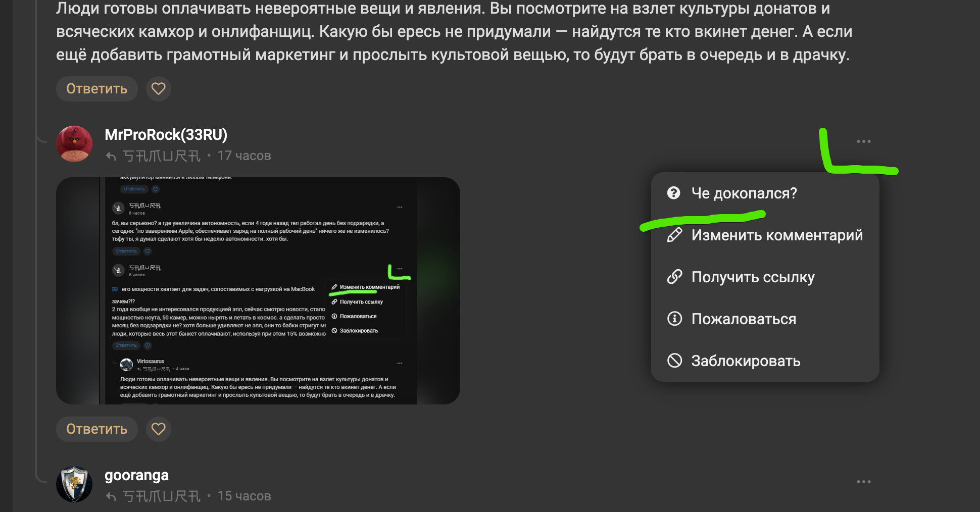Open parent author link in MrProRock comment

(x=162, y=156)
